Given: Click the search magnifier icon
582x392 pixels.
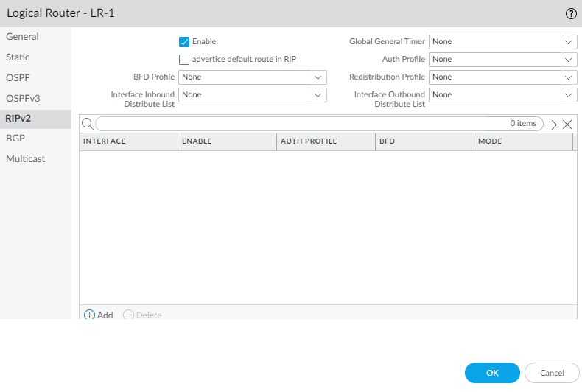Looking at the screenshot, I should [87, 124].
